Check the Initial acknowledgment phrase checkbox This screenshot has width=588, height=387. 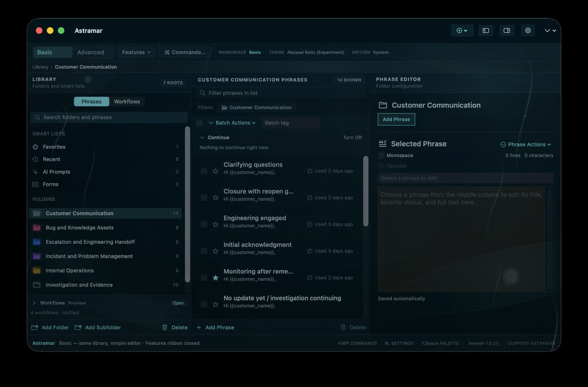204,251
